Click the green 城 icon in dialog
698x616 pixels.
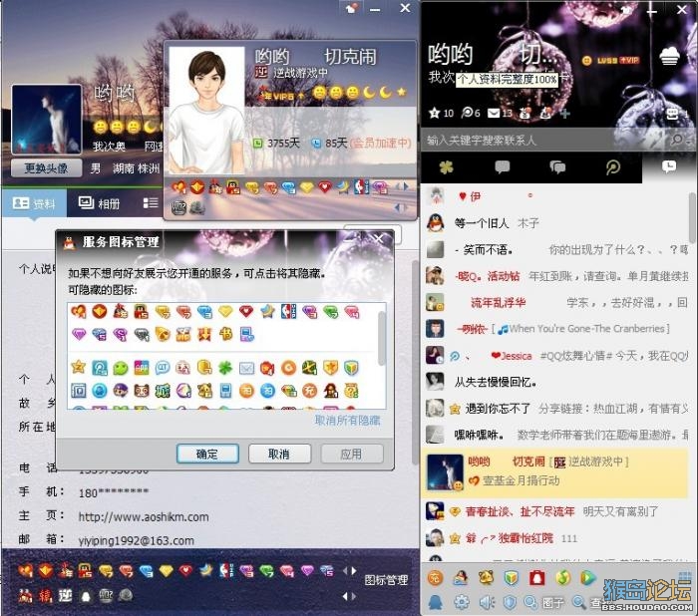click(x=162, y=391)
